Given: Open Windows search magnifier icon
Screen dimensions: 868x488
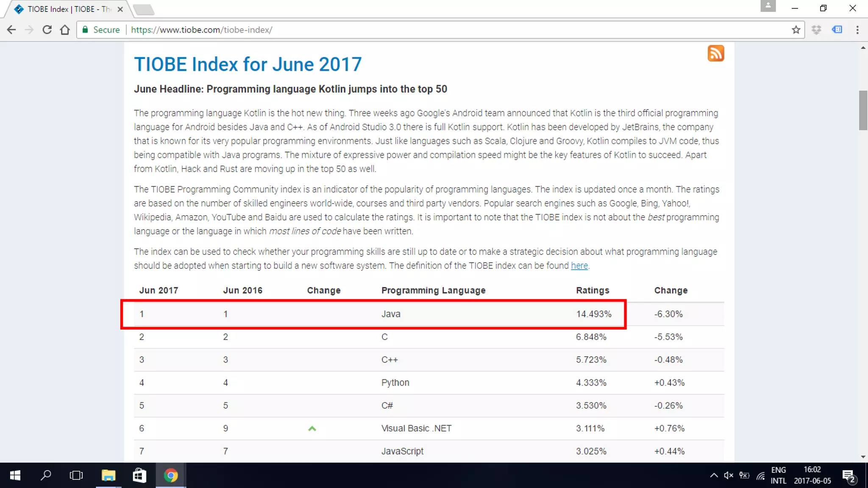Looking at the screenshot, I should click(46, 475).
